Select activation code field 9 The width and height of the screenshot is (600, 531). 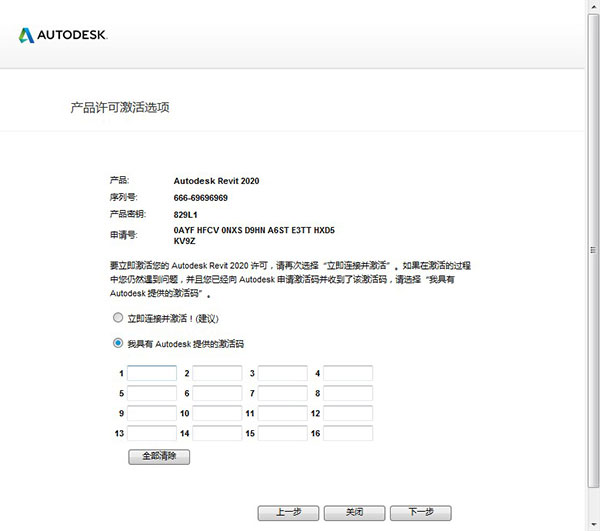coord(152,413)
